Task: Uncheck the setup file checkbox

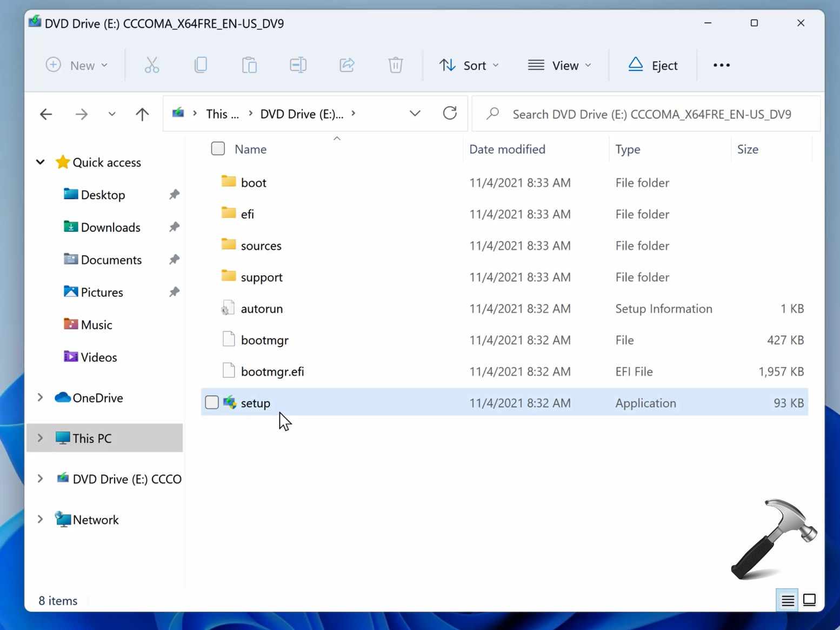Action: click(211, 402)
